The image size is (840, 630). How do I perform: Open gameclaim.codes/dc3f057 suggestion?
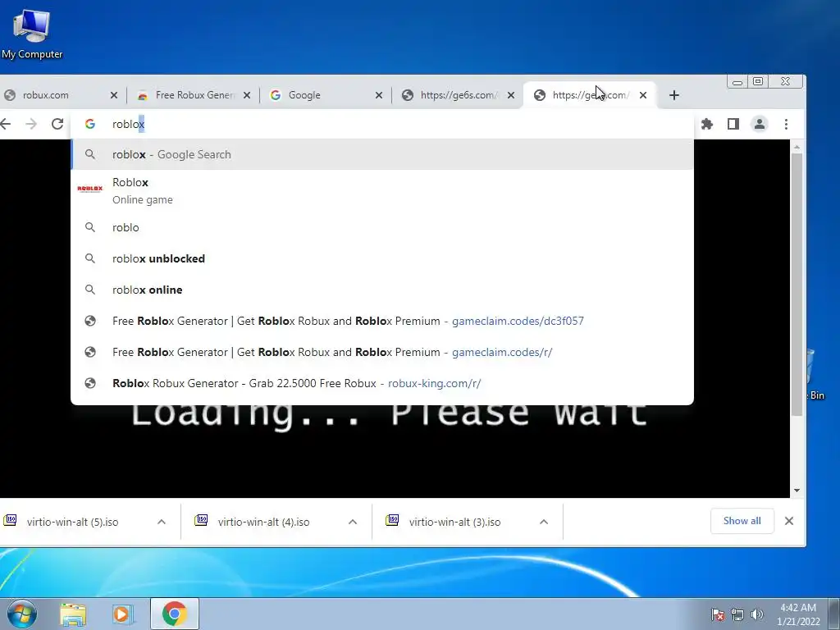point(382,321)
